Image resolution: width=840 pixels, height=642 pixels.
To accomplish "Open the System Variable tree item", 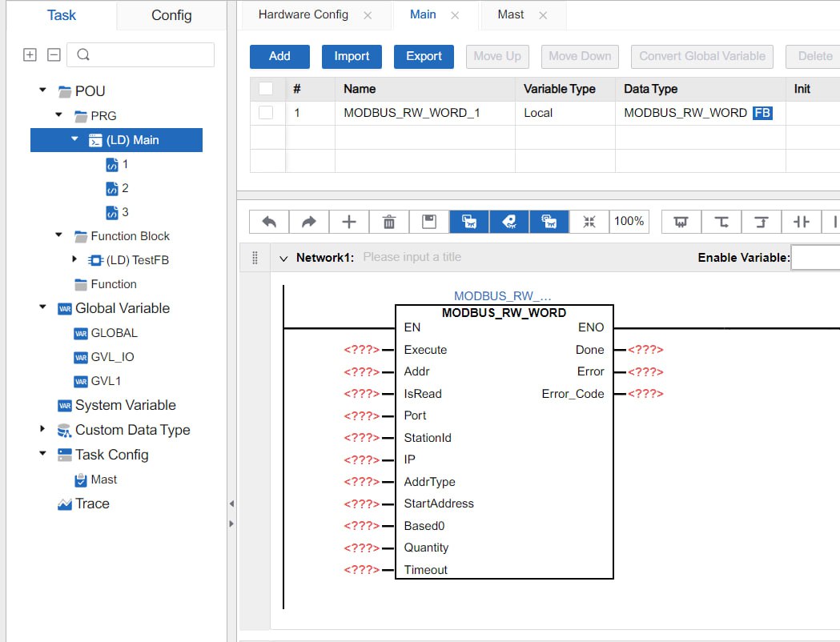I will (x=118, y=405).
